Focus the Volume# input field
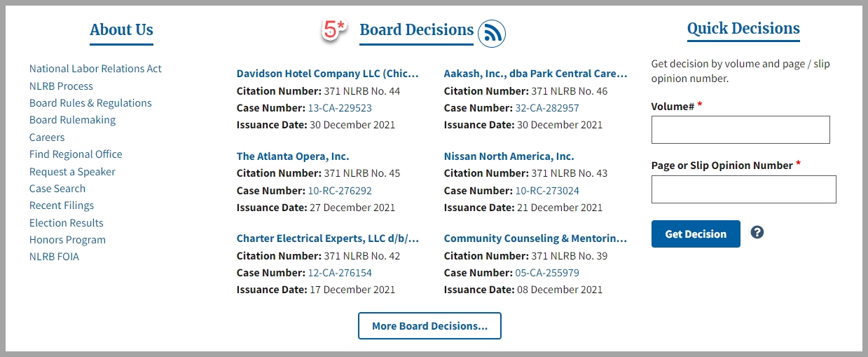Viewport: 868px width, 357px height. 740,130
